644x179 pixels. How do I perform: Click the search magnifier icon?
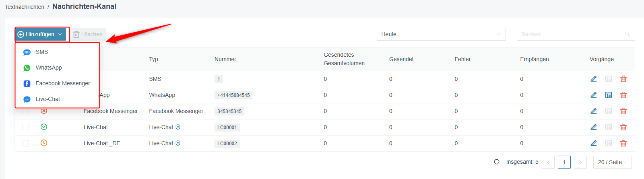[x=627, y=34]
